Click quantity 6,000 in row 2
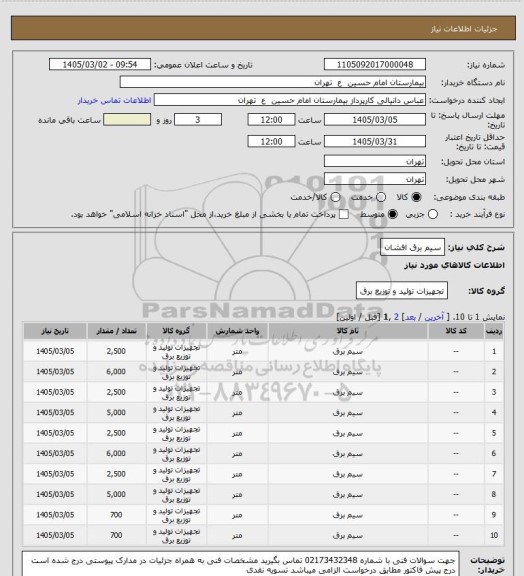This screenshot has width=524, height=576. point(116,372)
